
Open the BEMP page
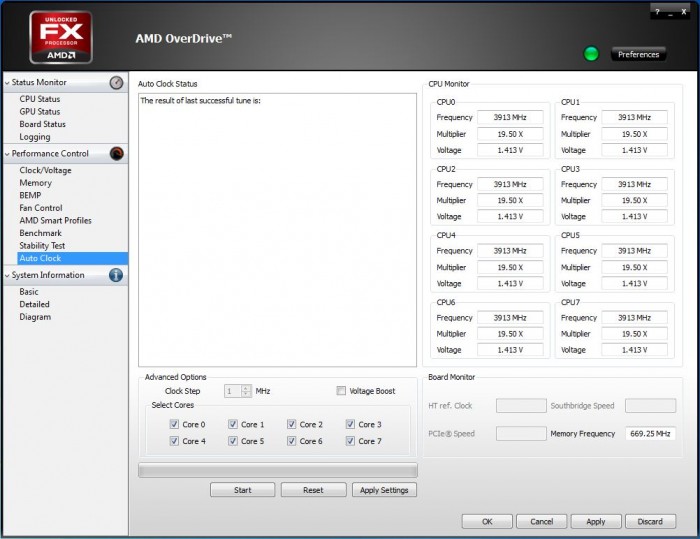tap(30, 195)
